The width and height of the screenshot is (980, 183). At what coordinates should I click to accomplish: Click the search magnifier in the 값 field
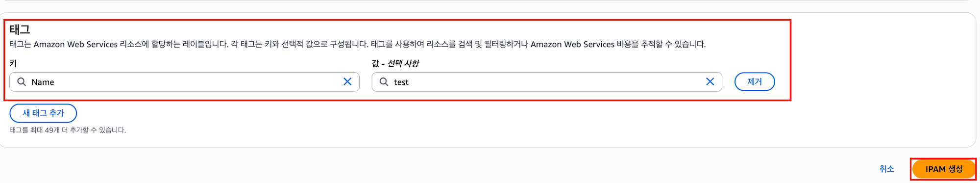384,82
